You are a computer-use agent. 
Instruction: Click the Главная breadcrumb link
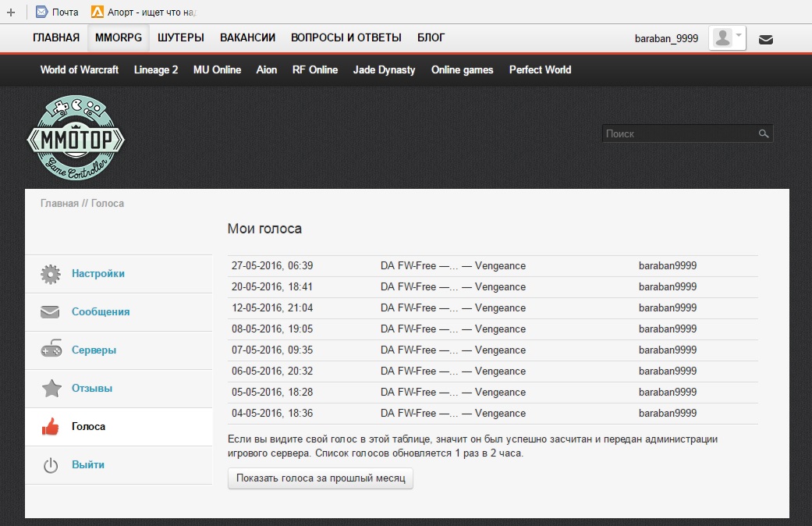click(x=59, y=204)
